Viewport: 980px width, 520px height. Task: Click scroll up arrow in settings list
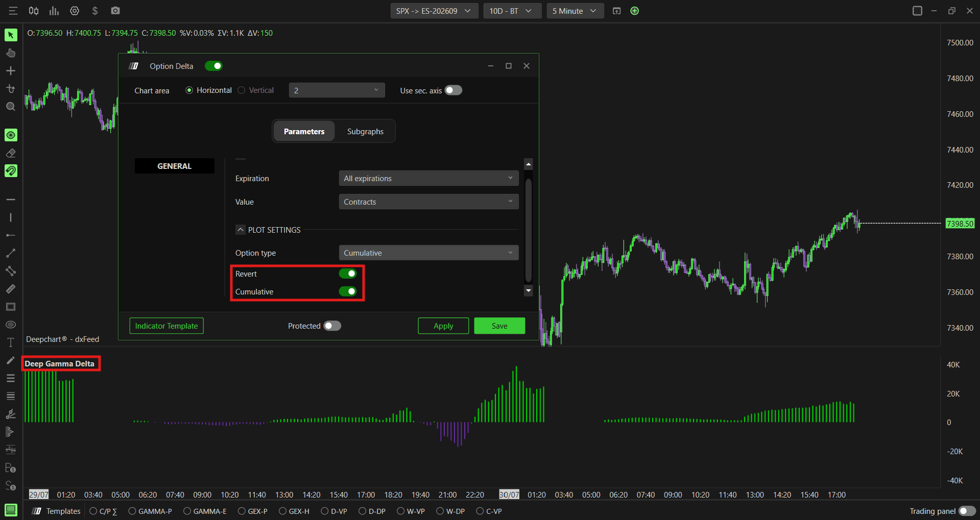pyautogui.click(x=529, y=164)
